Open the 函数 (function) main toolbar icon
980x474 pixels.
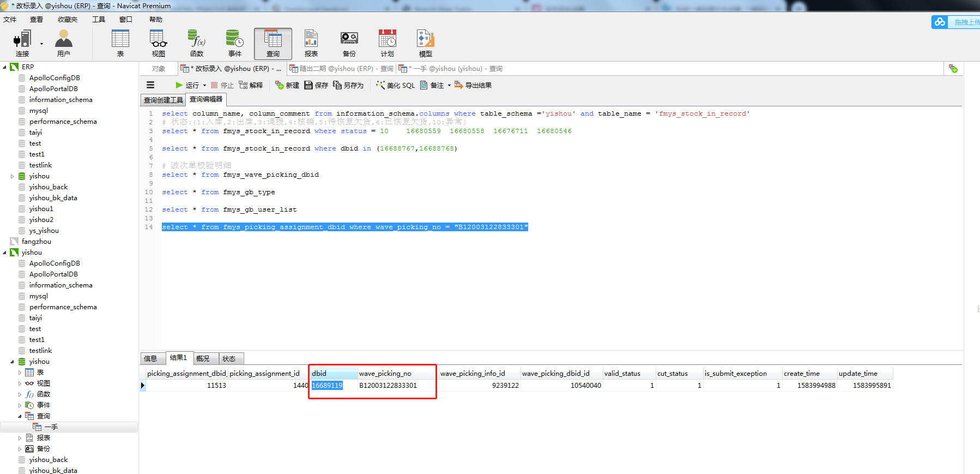(197, 44)
